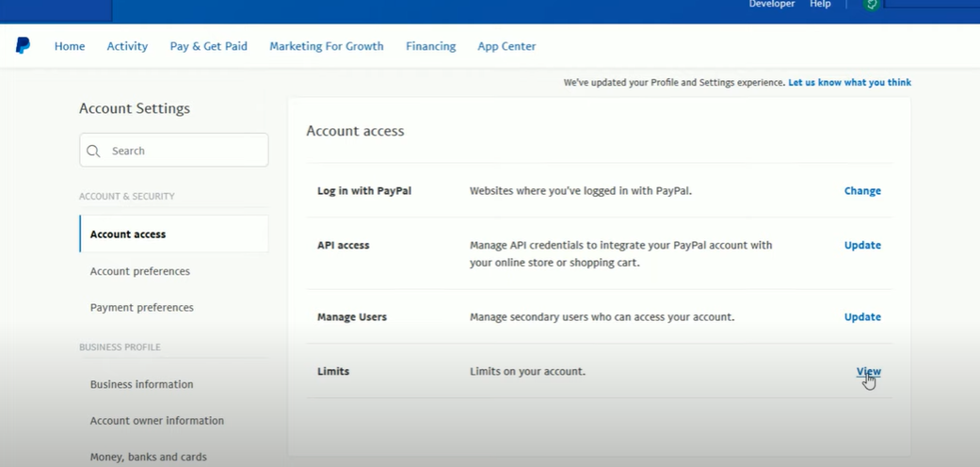The image size is (980, 467).
Task: Click the 'BUSINESS PROFILE' section label
Action: pyautogui.click(x=120, y=347)
